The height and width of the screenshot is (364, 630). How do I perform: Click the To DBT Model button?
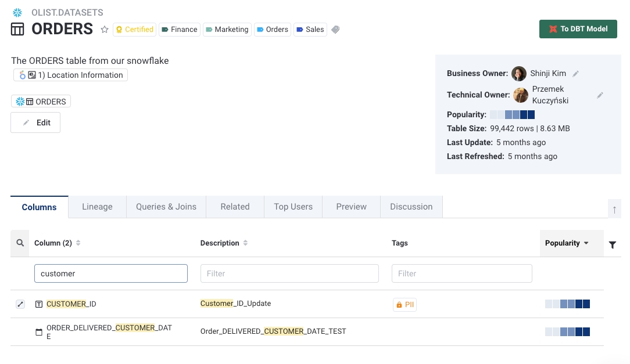(578, 29)
